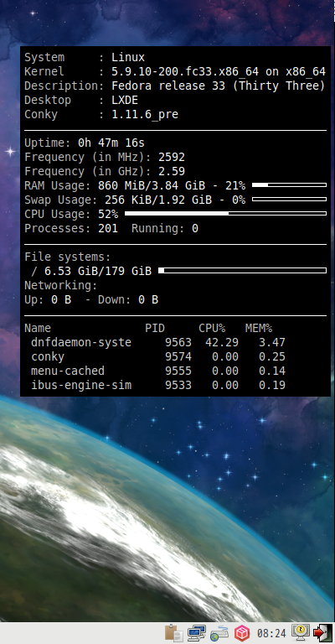Click the network connection monitors icon
335x644 pixels.
coord(197,633)
